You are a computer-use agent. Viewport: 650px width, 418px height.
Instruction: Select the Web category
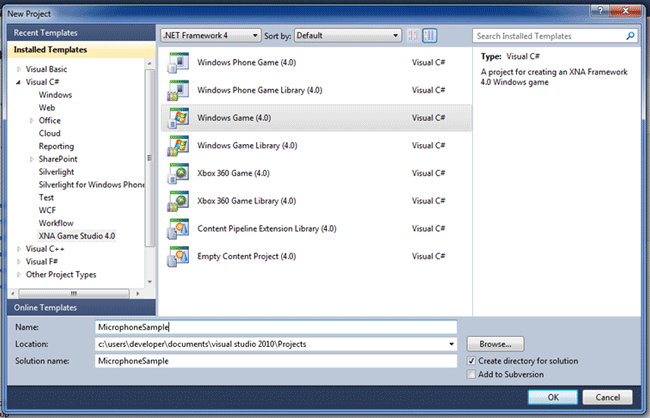pos(47,108)
